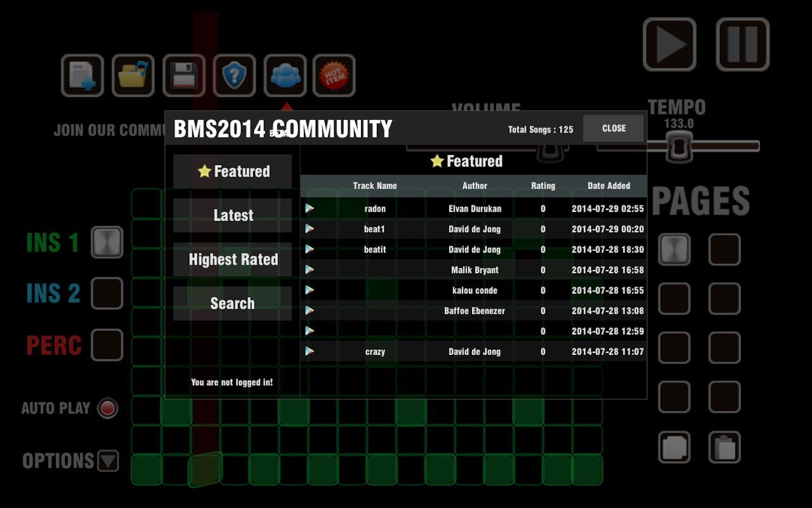Viewport: 812px width, 508px height.
Task: Play the track 'radon' by Elvan Durukan
Action: point(310,208)
